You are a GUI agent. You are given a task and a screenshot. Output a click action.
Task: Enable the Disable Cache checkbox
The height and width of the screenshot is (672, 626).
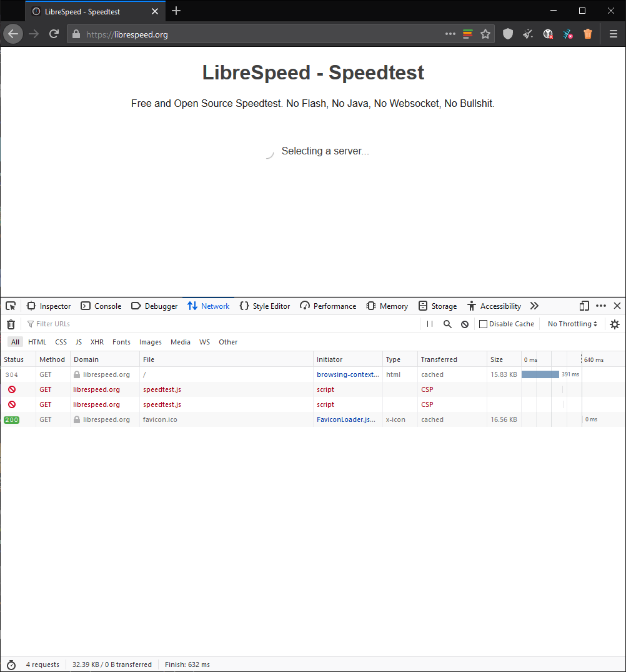(483, 324)
